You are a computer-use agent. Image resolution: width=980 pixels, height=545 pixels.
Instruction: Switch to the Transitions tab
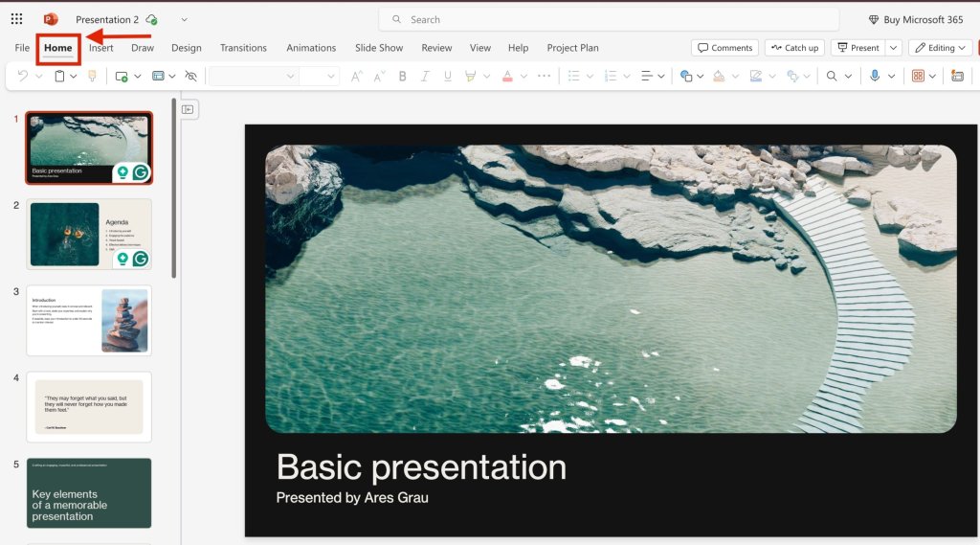243,48
